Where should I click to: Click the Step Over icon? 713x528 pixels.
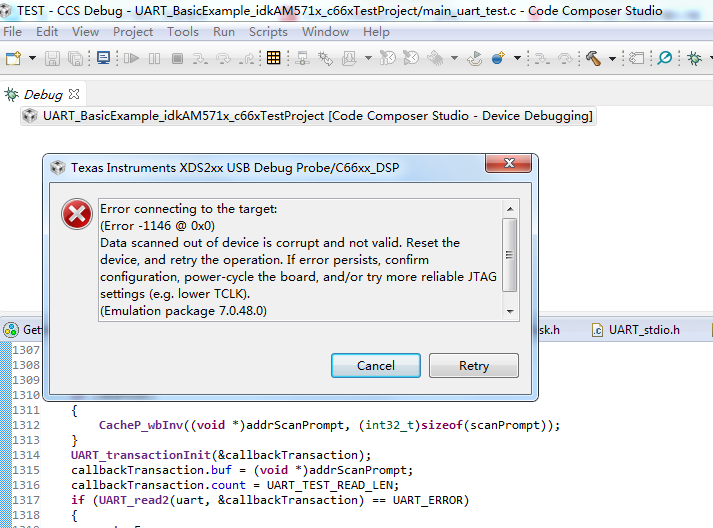tap(223, 58)
